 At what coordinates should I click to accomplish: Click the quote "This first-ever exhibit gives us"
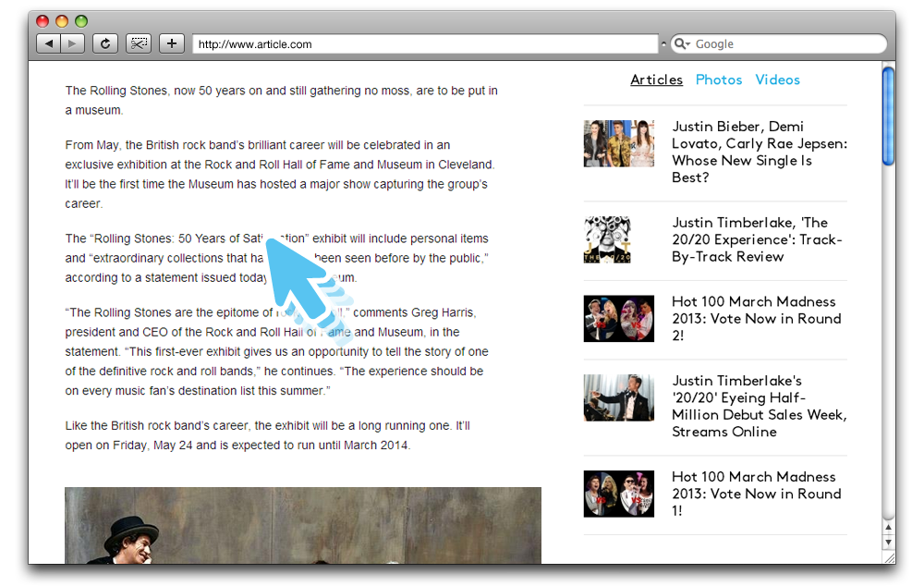coord(207,351)
